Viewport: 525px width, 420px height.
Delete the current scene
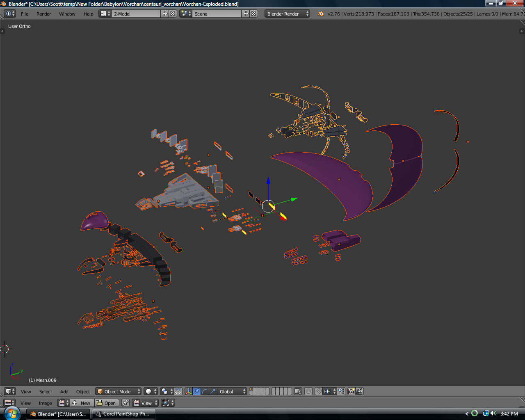tap(254, 14)
